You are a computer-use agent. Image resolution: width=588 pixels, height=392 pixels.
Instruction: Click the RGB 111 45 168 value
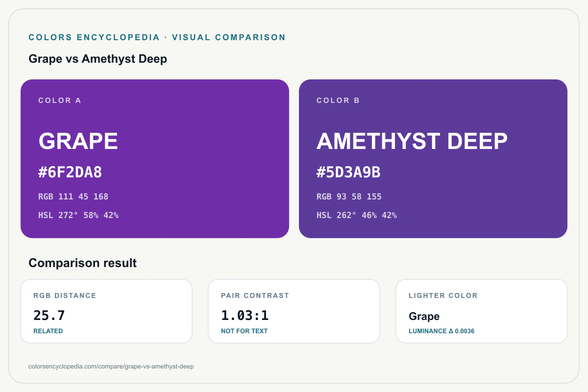pyautogui.click(x=73, y=196)
